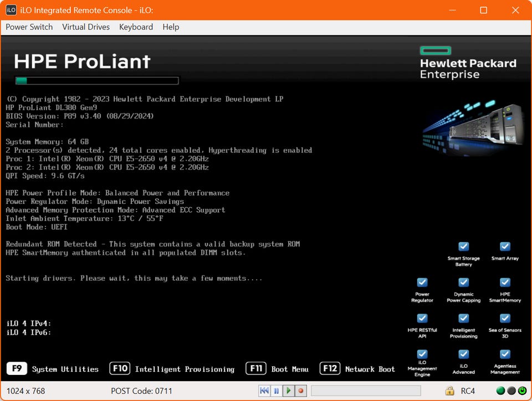532x401 pixels.
Task: Click the Intelligent Provisioning label beside F10
Action: pyautogui.click(x=185, y=369)
